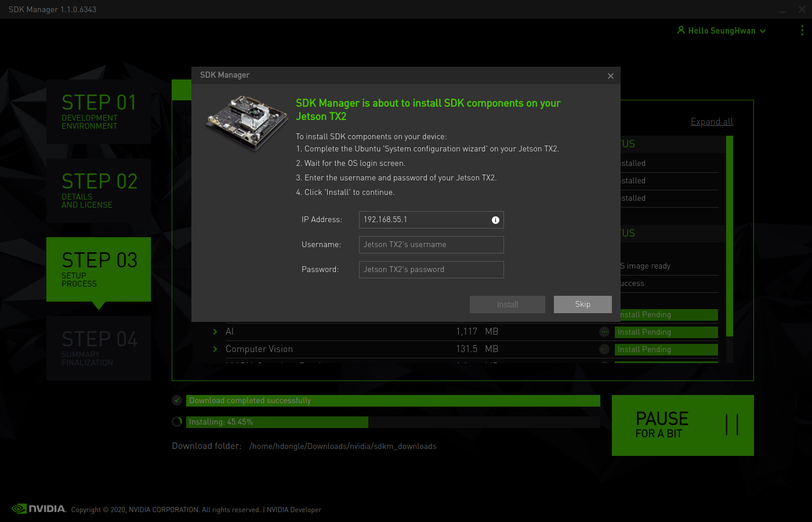This screenshot has height=522, width=812.
Task: Close the SDK Manager dialog
Action: pos(611,76)
